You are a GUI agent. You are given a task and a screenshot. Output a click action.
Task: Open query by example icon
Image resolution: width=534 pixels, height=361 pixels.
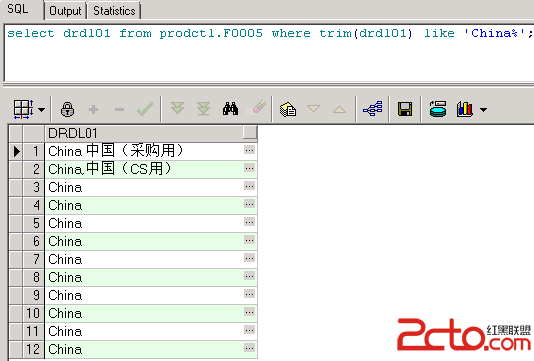[288, 109]
